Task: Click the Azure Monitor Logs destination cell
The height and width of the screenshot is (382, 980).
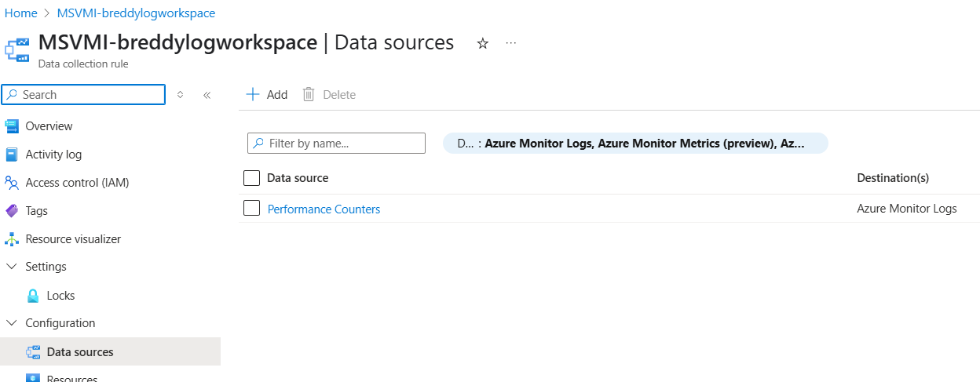Action: [x=907, y=209]
